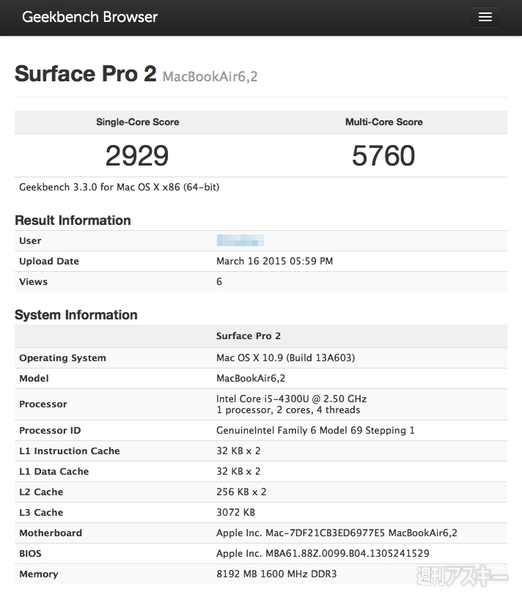Select the Model value MacBookAir6,2

click(x=251, y=378)
